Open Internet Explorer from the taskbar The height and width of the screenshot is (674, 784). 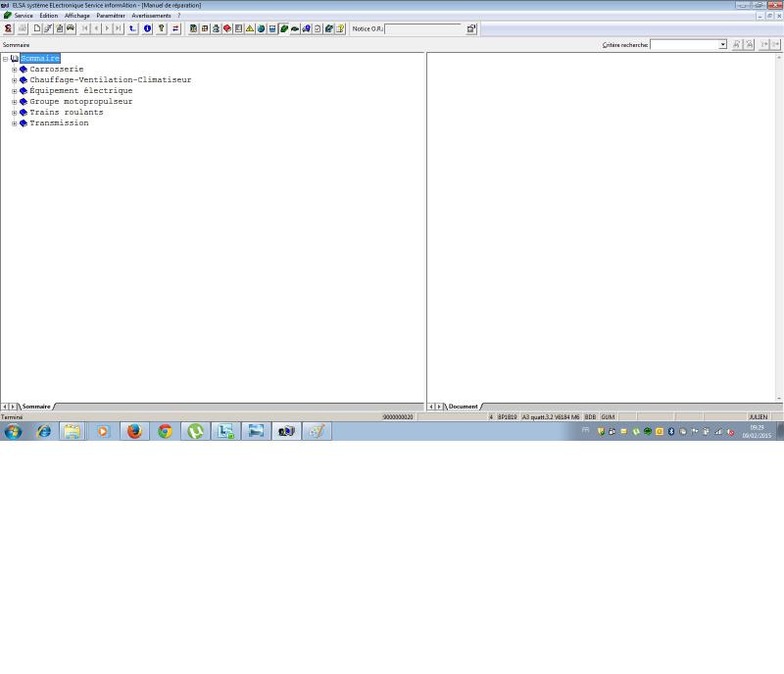click(x=43, y=431)
